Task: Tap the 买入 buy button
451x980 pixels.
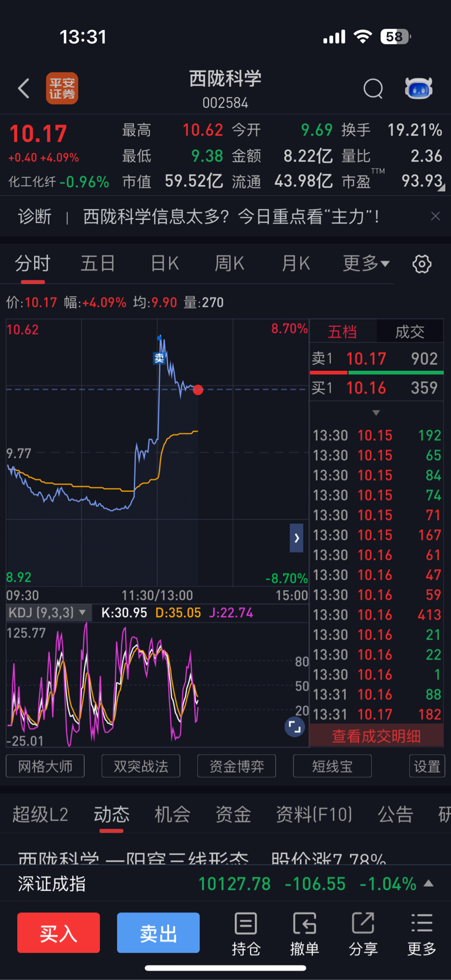Action: 58,933
